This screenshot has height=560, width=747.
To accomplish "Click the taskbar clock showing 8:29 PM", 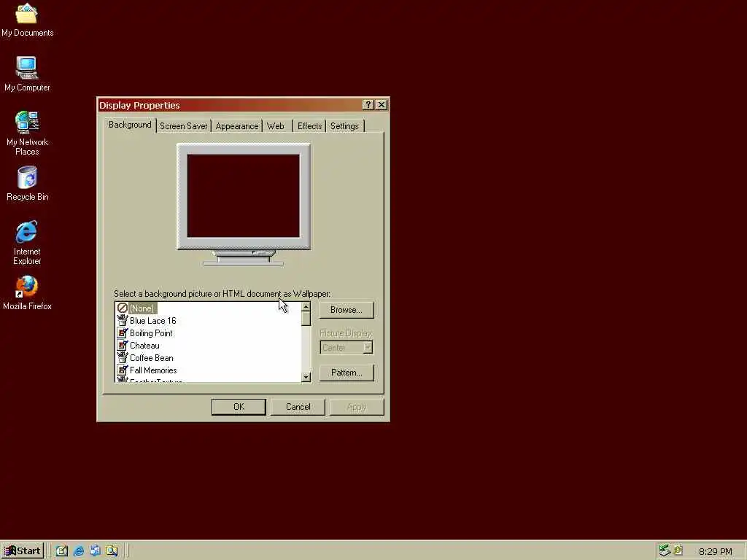I will (715, 551).
